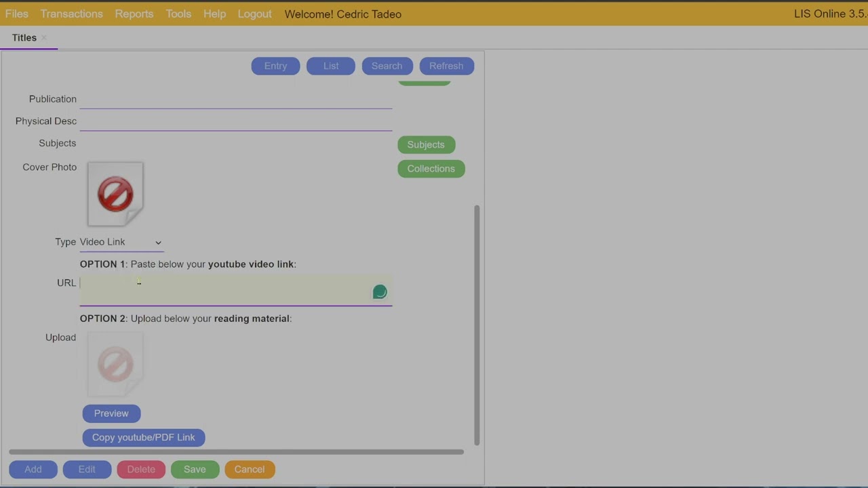Click the Entry button
The width and height of the screenshot is (868, 488).
coord(275,66)
